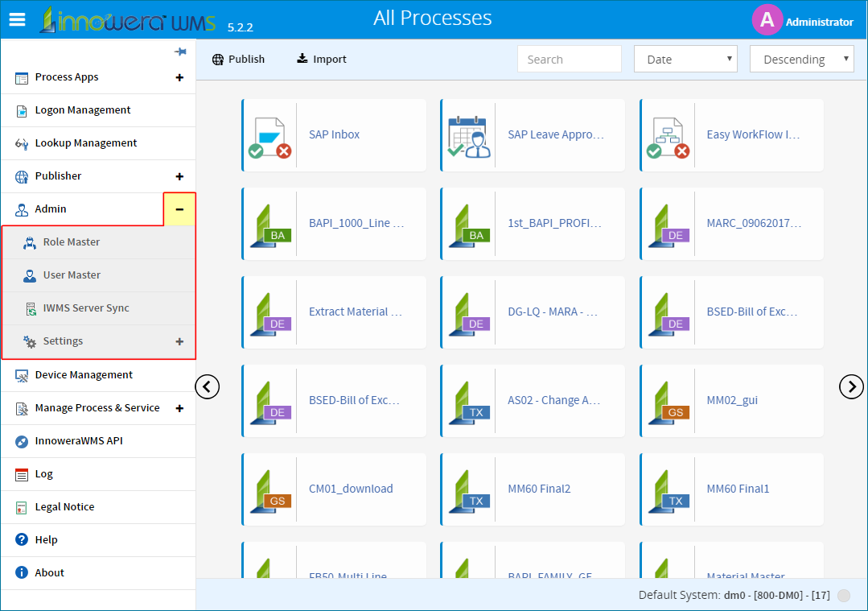The width and height of the screenshot is (868, 611).
Task: Click into the Search field
Action: click(x=569, y=60)
